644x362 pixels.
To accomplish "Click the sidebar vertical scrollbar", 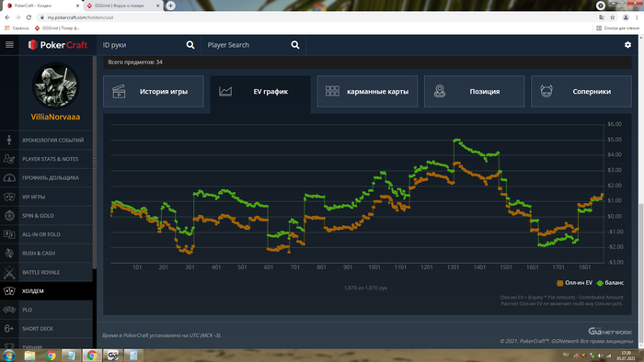I will pyautogui.click(x=95, y=163).
